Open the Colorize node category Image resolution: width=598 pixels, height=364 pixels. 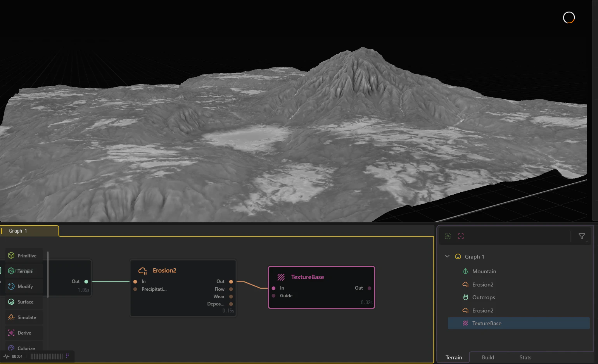tap(24, 348)
